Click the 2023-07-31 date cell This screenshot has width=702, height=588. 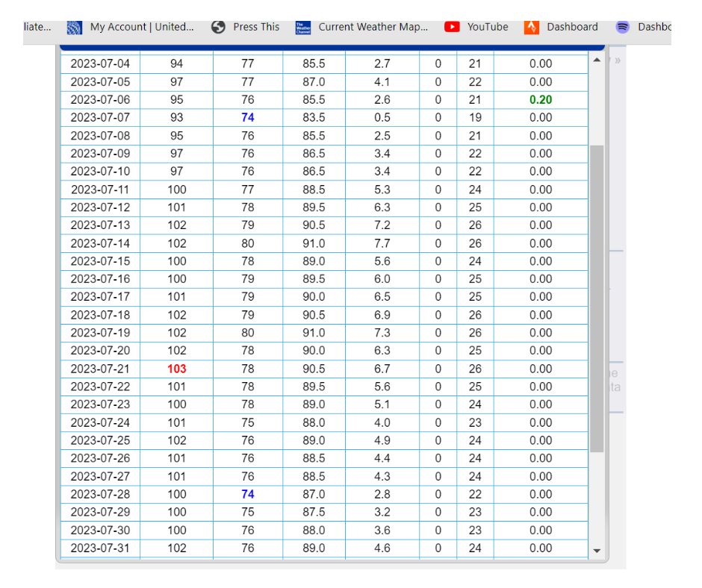pos(100,548)
